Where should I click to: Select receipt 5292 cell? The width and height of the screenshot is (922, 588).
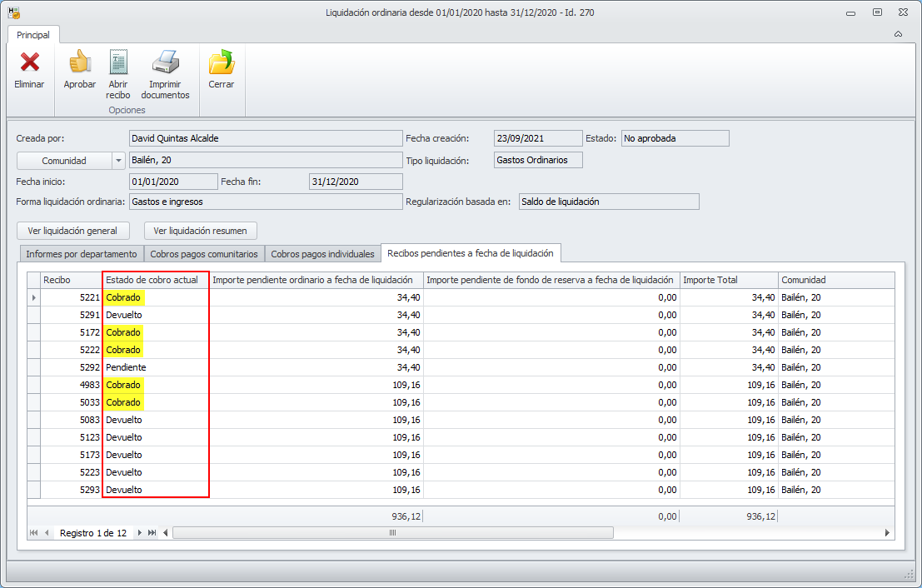point(71,367)
